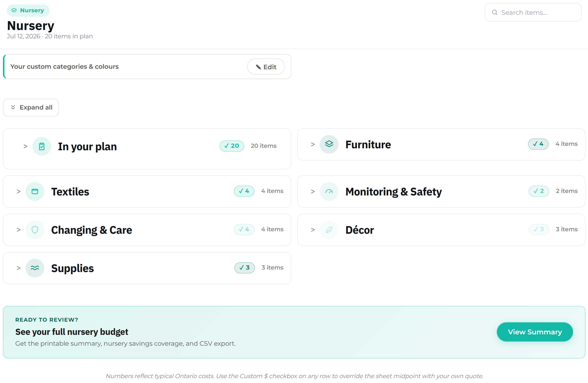Click the double-chevron icon on Expand all
Image resolution: width=588 pixels, height=383 pixels.
click(x=13, y=108)
